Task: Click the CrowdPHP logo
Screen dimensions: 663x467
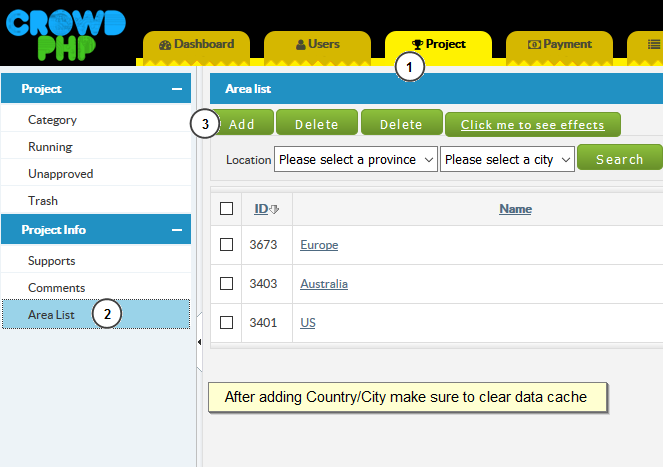Action: [x=66, y=35]
